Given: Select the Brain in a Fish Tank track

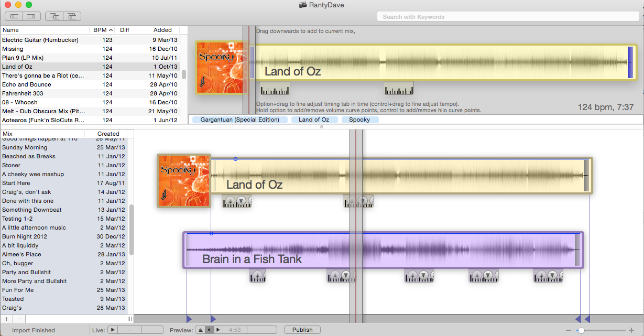Looking at the screenshot, I should [383, 251].
